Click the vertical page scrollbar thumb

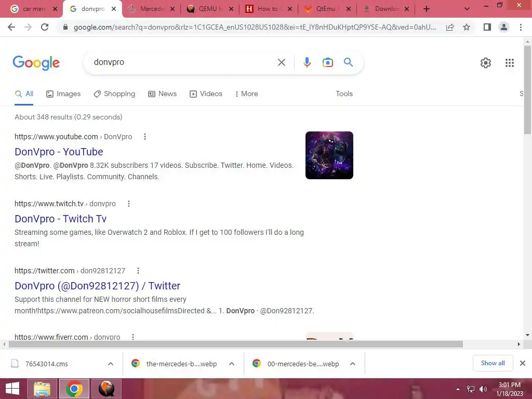tap(527, 90)
